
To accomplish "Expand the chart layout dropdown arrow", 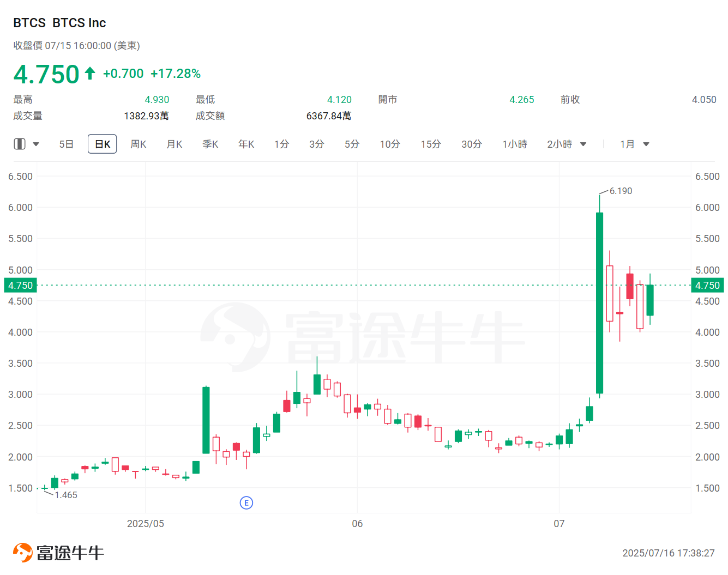I will click(36, 144).
